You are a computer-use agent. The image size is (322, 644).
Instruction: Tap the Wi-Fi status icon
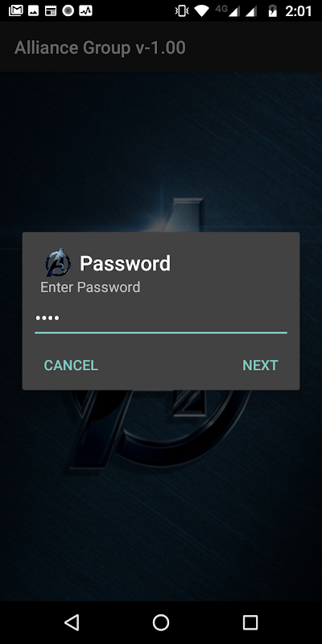tap(202, 11)
